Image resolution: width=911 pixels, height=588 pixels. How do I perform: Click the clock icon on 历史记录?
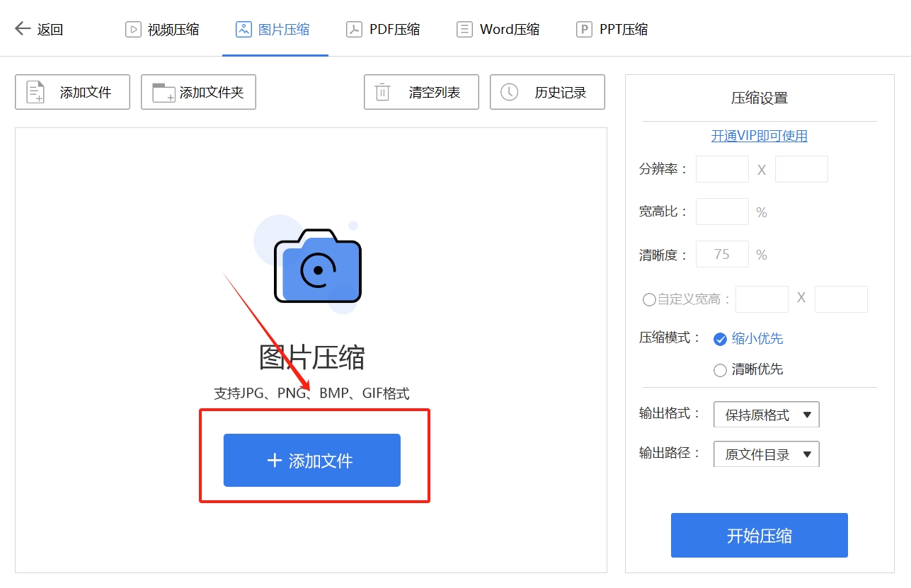509,92
